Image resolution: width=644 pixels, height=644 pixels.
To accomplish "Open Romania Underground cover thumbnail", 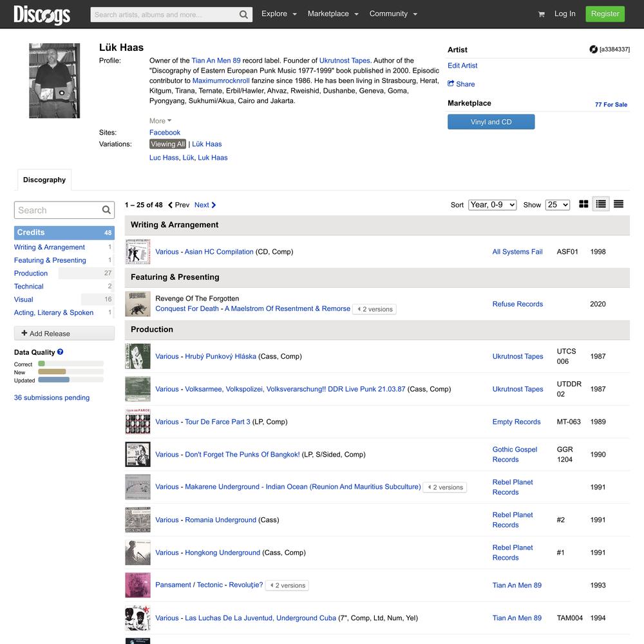I will tap(138, 520).
